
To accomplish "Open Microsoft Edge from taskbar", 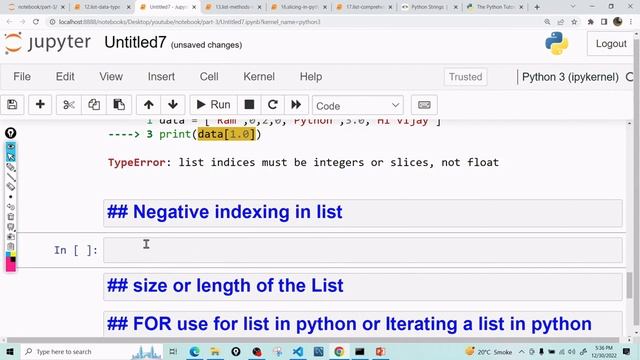I will 194,351.
